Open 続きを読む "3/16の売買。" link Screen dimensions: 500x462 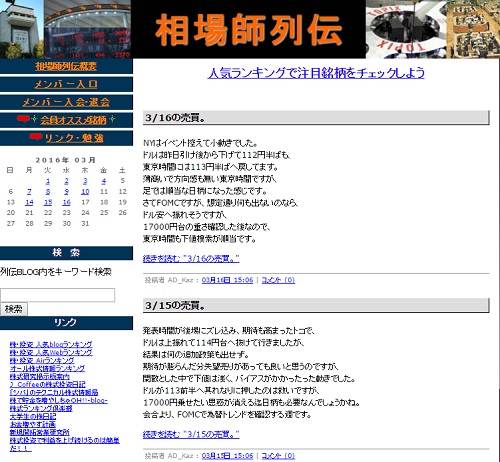[191, 258]
